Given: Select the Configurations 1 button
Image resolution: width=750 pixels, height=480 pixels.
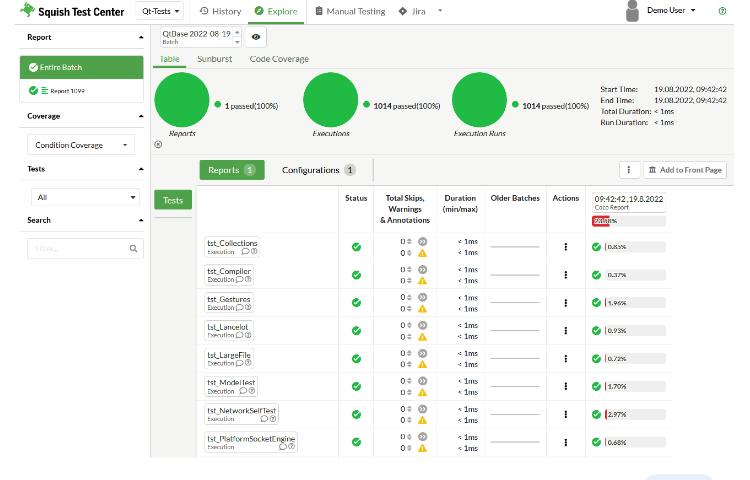Looking at the screenshot, I should [x=319, y=170].
